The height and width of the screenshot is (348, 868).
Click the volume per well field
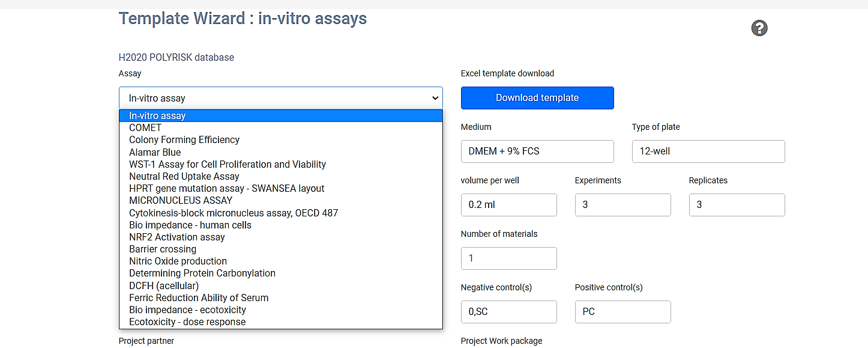[508, 205]
